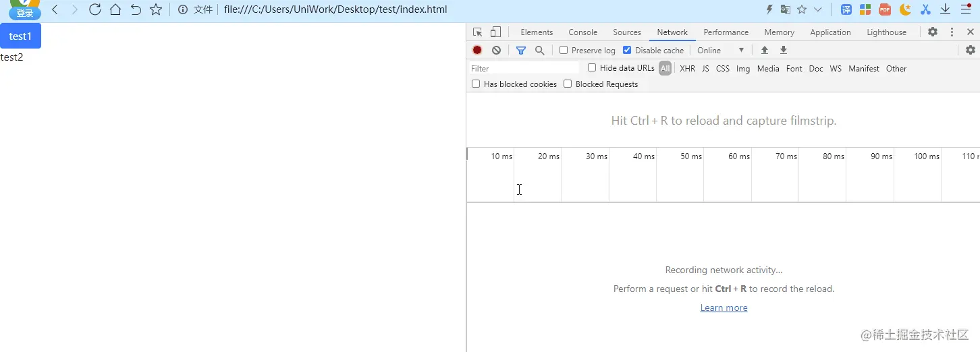Toggle the device toolbar icon
The height and width of the screenshot is (352, 980).
496,32
